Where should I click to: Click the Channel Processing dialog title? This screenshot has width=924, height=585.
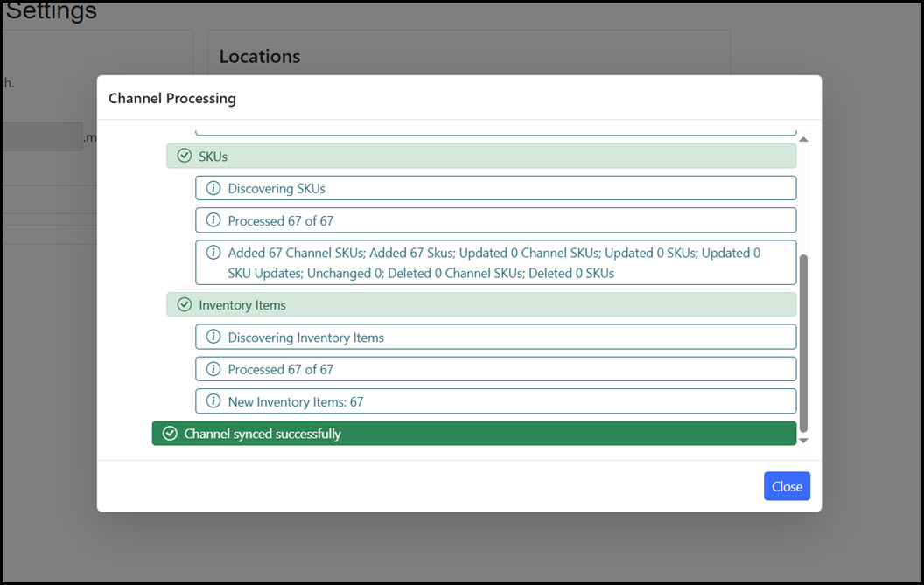click(x=172, y=98)
